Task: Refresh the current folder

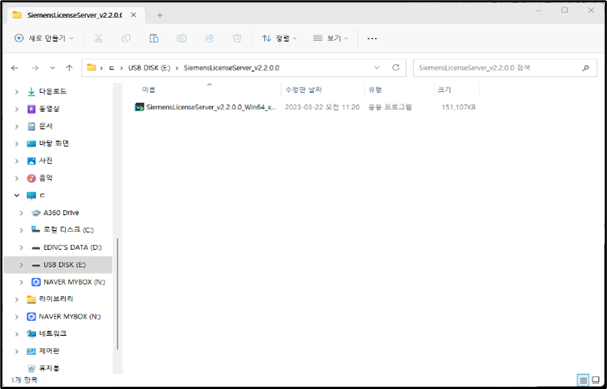Action: point(396,68)
